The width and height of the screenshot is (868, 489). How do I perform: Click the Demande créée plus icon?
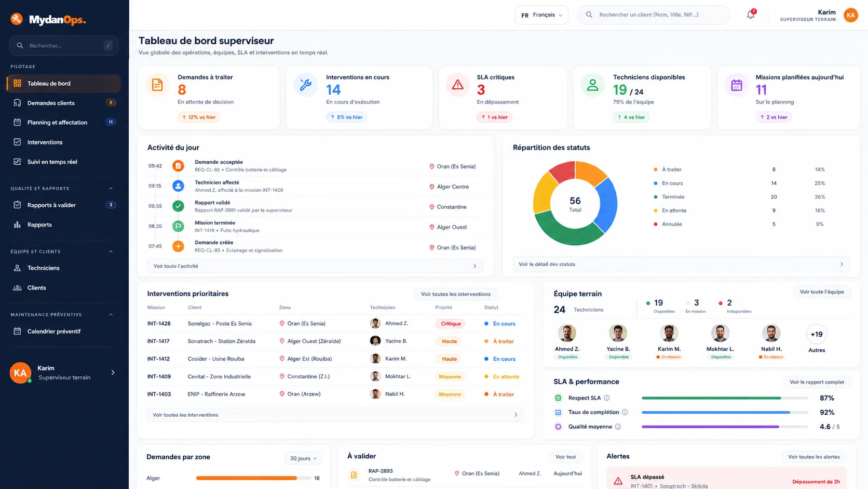click(178, 246)
